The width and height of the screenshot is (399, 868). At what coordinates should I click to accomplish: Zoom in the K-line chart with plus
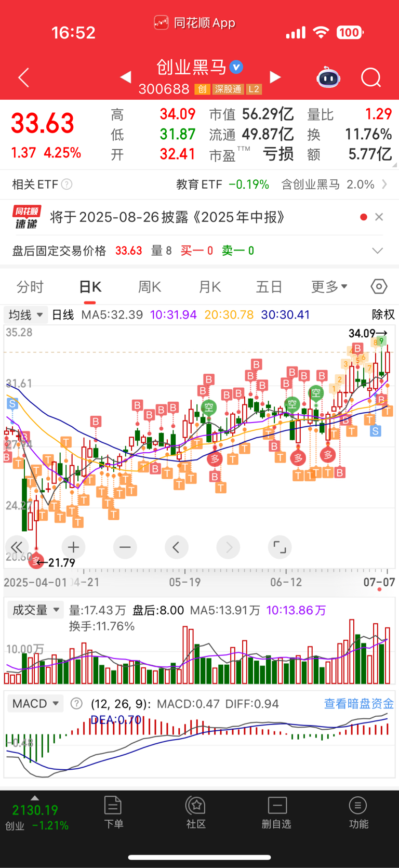[x=73, y=547]
